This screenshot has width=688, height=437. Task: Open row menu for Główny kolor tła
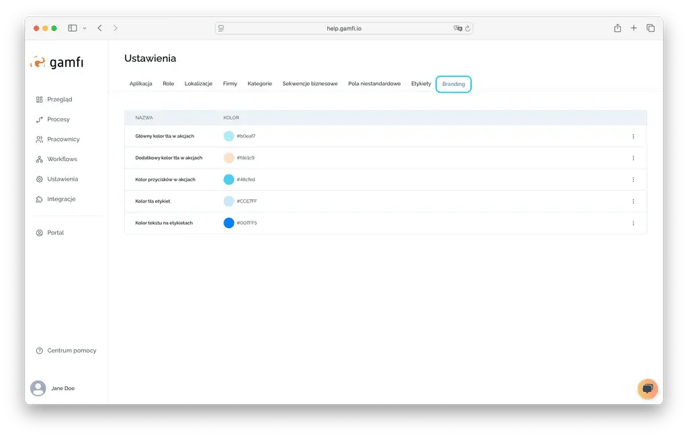[x=633, y=136]
